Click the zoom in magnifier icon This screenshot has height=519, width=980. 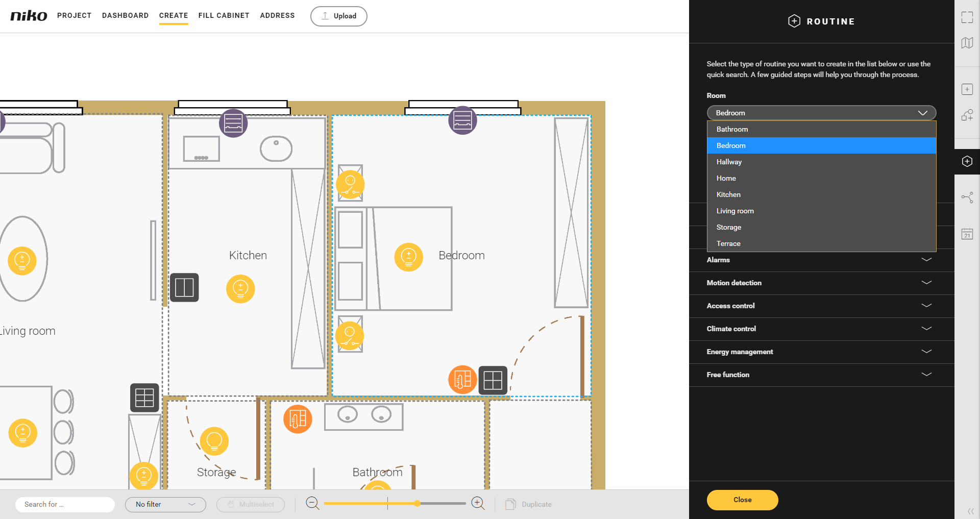[478, 503]
